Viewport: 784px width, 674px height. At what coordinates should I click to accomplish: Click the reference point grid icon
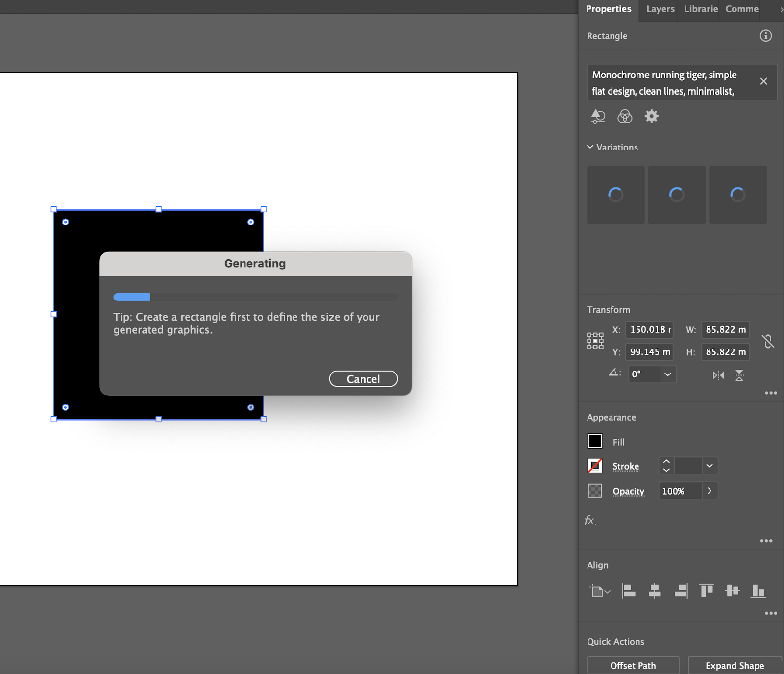tap(595, 341)
